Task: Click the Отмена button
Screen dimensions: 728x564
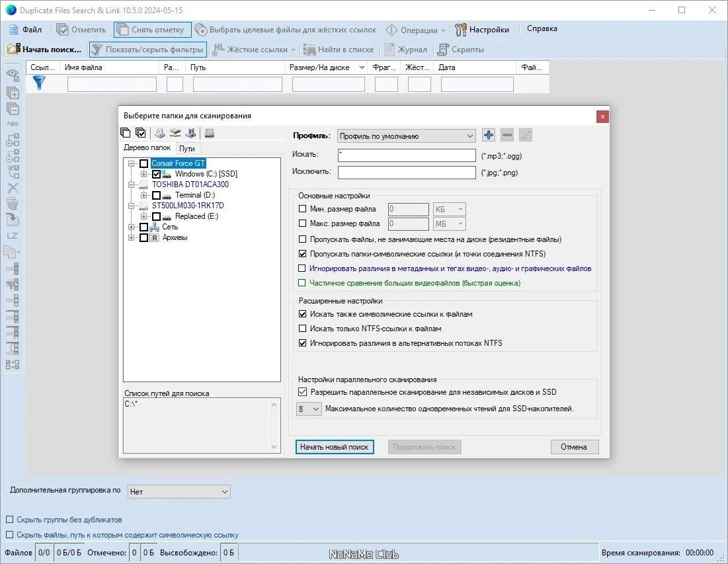Action: tap(575, 447)
